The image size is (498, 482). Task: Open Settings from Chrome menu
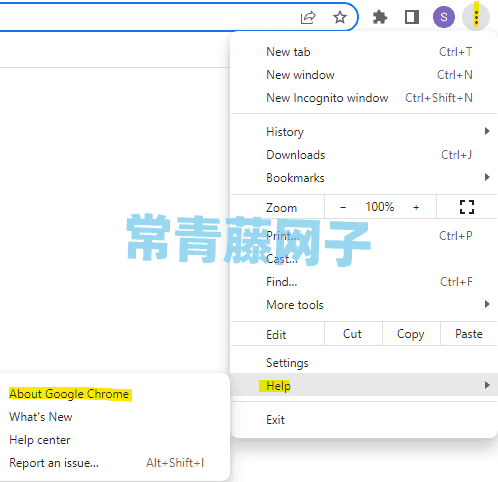[364, 363]
